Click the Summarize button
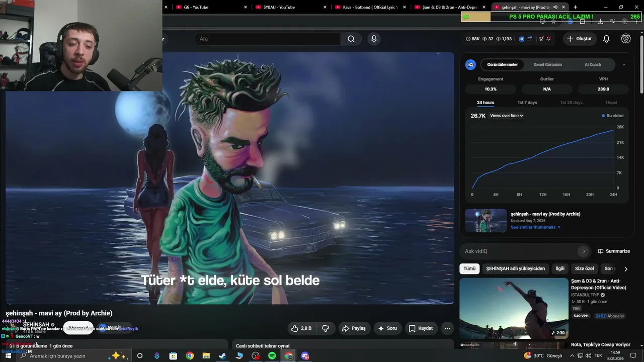Image resolution: width=644 pixels, height=362 pixels. 614,251
